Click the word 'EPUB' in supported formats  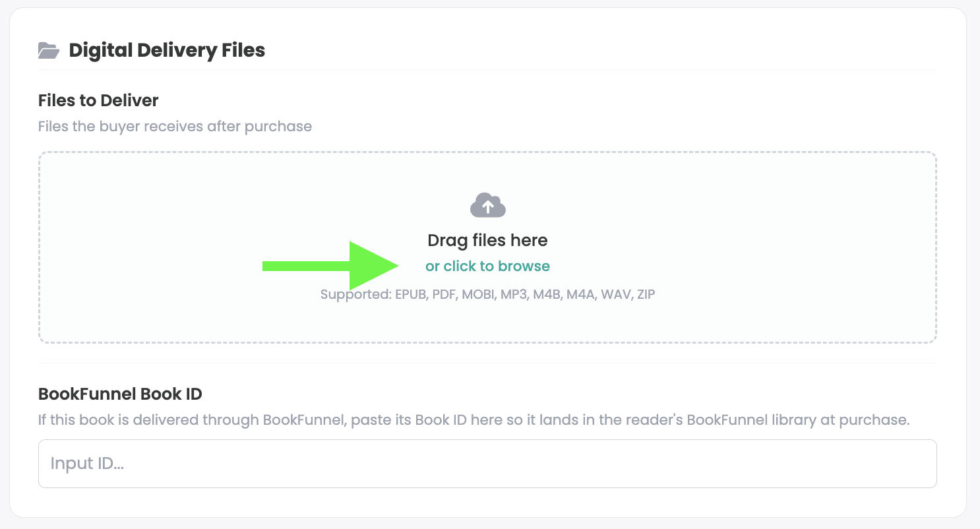click(x=412, y=294)
